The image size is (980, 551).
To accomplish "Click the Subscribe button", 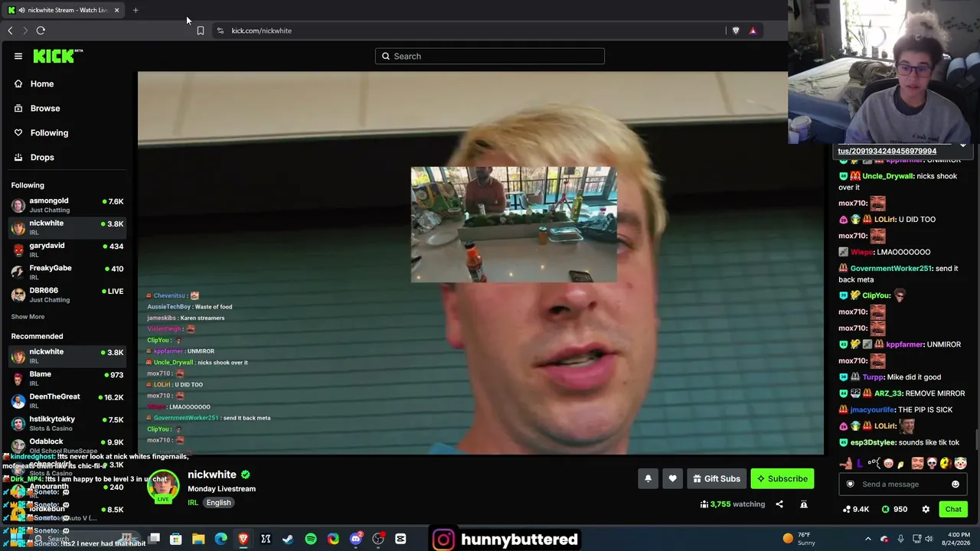I will (782, 478).
